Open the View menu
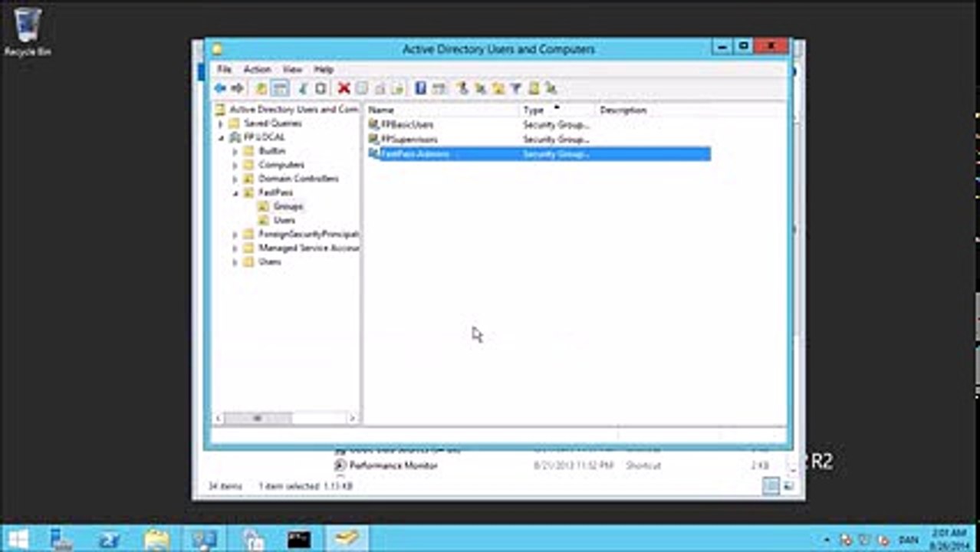The height and width of the screenshot is (552, 980). pyautogui.click(x=292, y=69)
